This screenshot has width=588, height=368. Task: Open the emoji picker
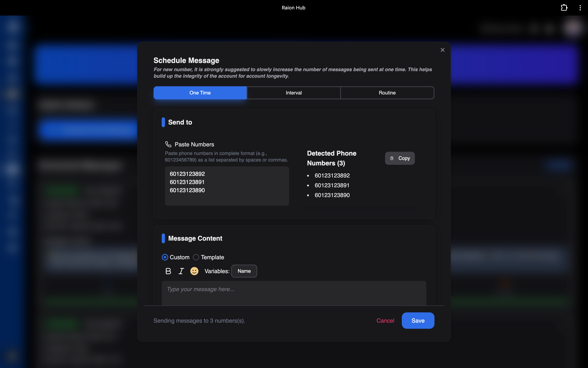tap(194, 271)
